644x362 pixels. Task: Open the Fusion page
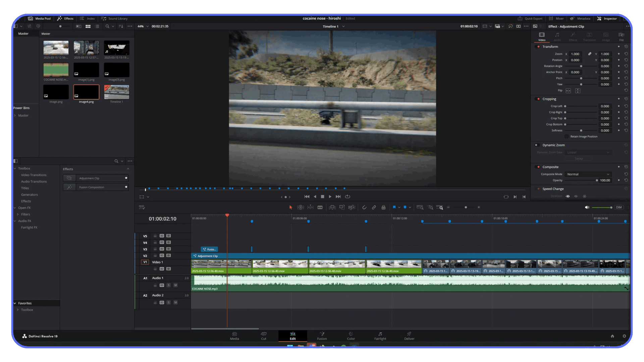(322, 336)
